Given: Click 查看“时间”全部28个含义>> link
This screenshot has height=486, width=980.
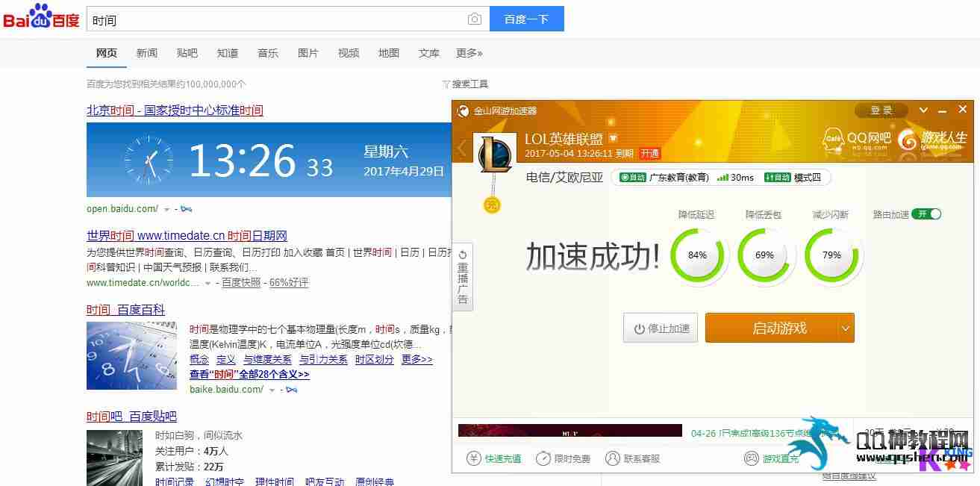Looking at the screenshot, I should (x=249, y=375).
